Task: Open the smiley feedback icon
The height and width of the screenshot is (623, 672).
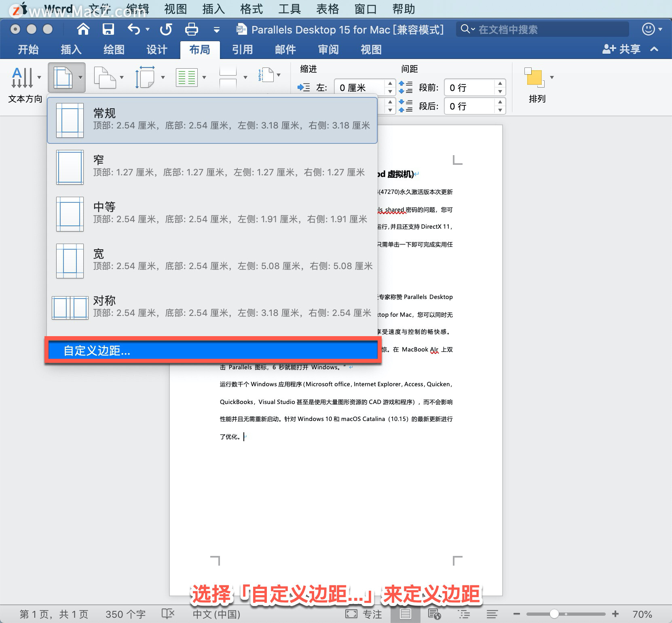Action: point(648,29)
